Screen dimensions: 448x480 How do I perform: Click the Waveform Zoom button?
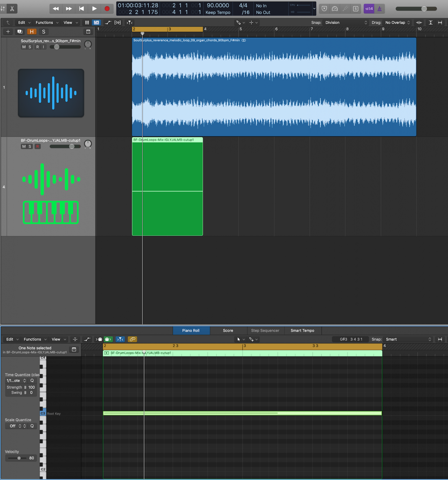pos(419,22)
